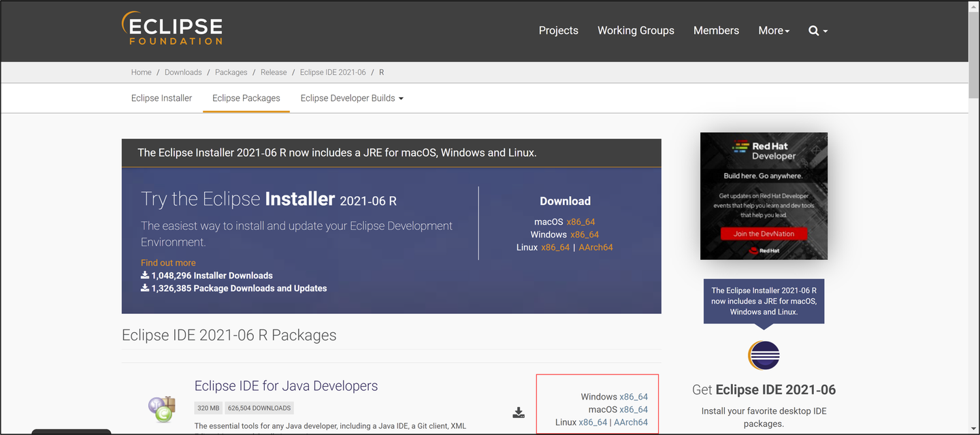Open the Working Groups menu item
Viewport: 980px width, 435px height.
[636, 31]
